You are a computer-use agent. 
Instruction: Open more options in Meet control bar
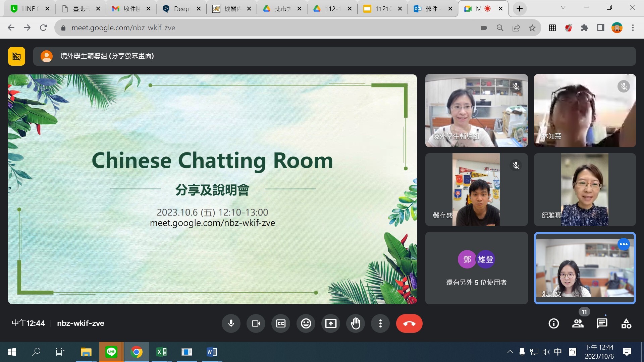point(380,323)
